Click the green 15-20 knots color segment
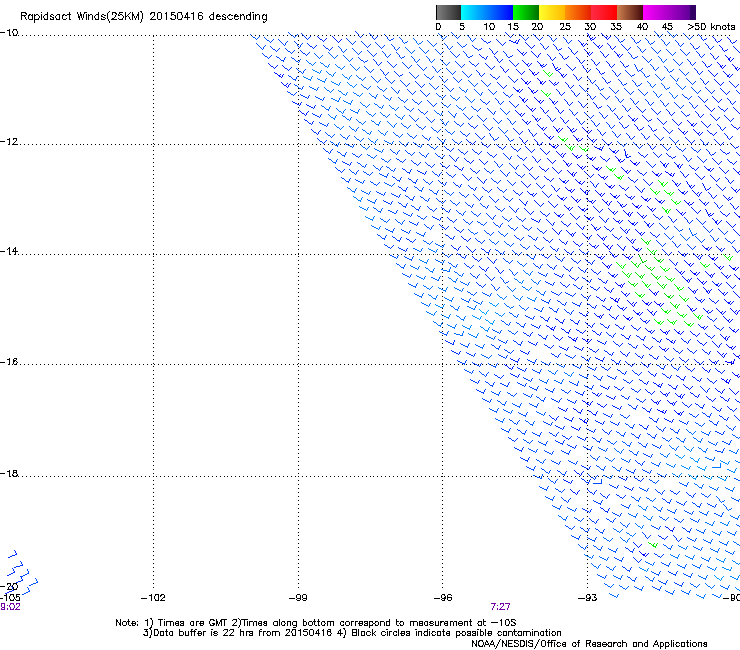 coord(526,12)
